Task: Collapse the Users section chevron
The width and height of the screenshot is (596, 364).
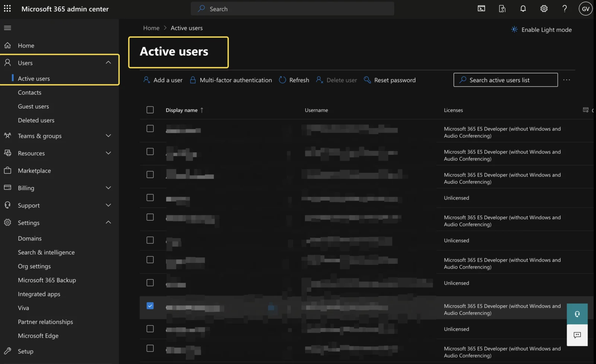Action: click(x=108, y=63)
